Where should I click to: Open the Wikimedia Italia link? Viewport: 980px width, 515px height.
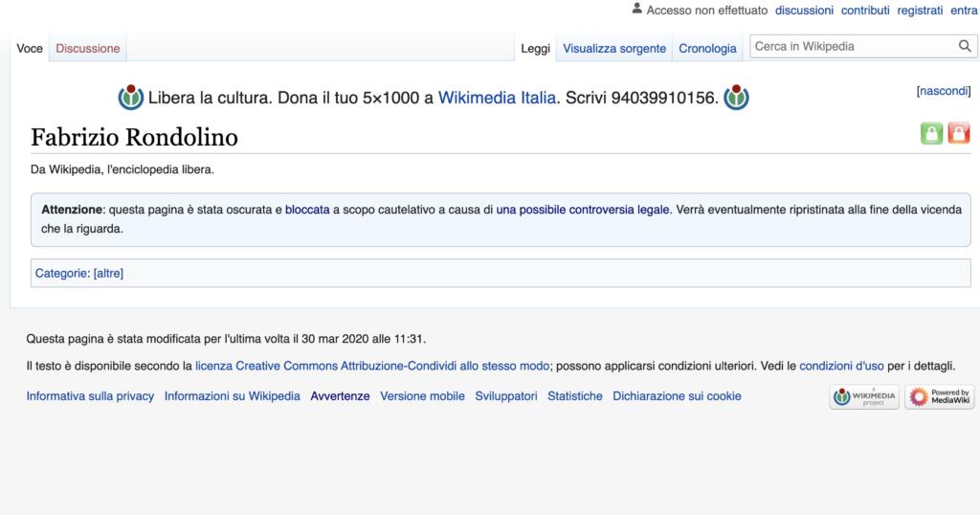pyautogui.click(x=497, y=98)
